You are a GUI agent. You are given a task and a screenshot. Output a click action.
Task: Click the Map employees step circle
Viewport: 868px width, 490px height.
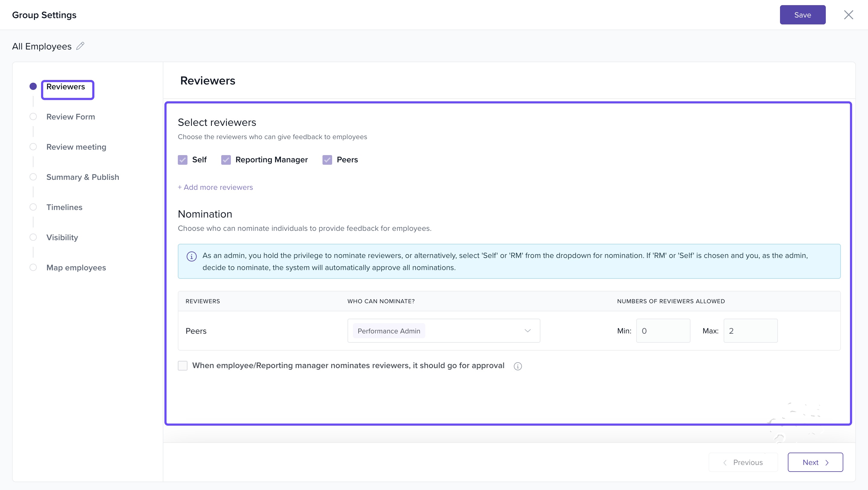tap(33, 267)
